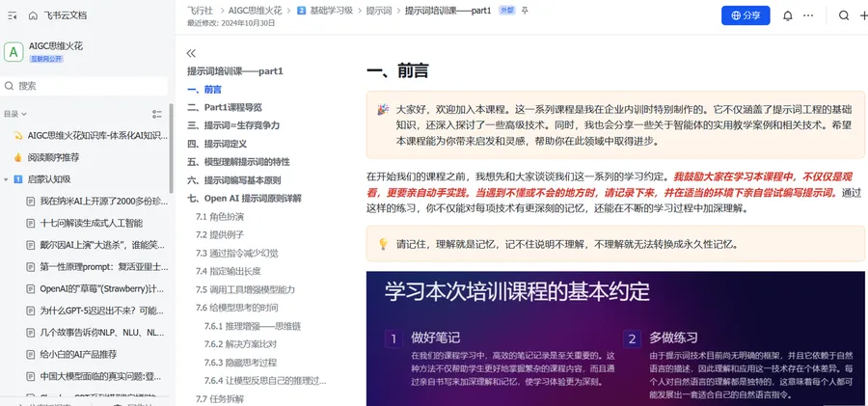868x406 pixels.
Task: Select outline item 七、Open AI 提示词原则详解
Action: click(x=244, y=199)
